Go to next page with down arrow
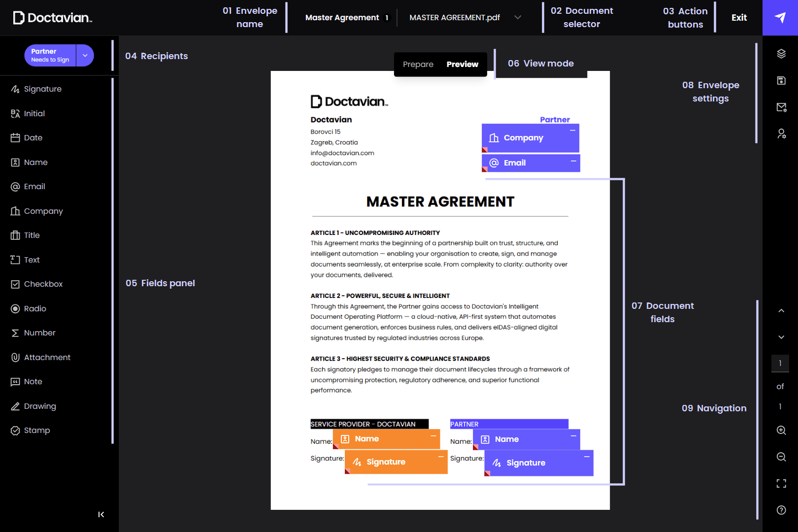This screenshot has width=798, height=532. (781, 337)
